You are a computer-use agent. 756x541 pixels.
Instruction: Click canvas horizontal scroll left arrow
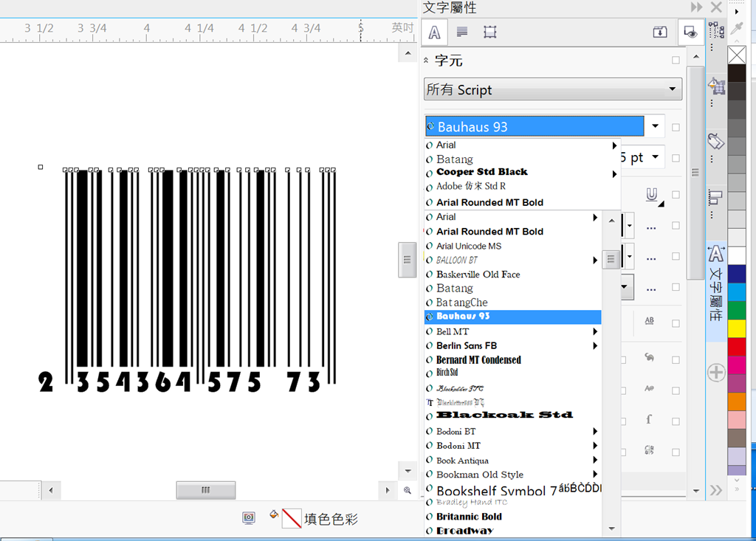(51, 490)
